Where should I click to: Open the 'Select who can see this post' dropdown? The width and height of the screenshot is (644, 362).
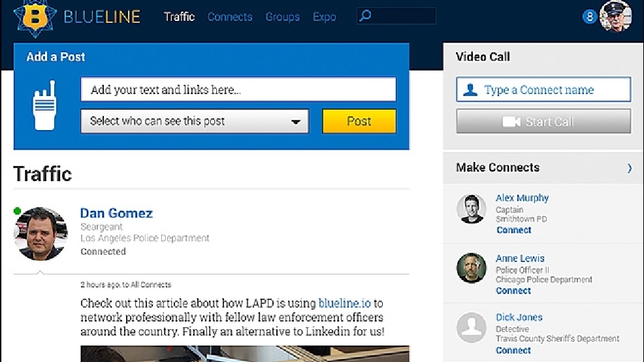pyautogui.click(x=195, y=122)
